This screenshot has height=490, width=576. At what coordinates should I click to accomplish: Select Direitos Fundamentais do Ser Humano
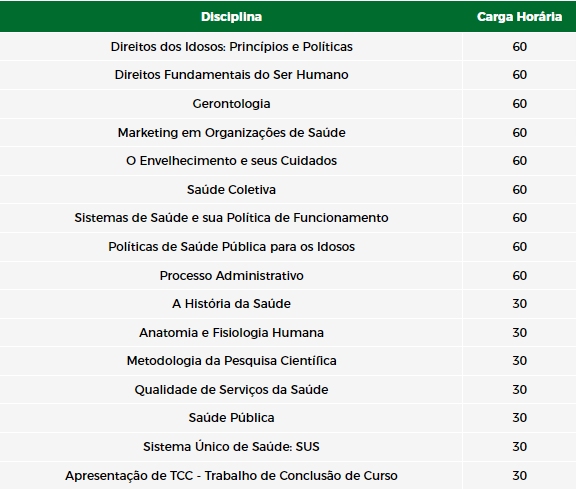click(x=231, y=75)
